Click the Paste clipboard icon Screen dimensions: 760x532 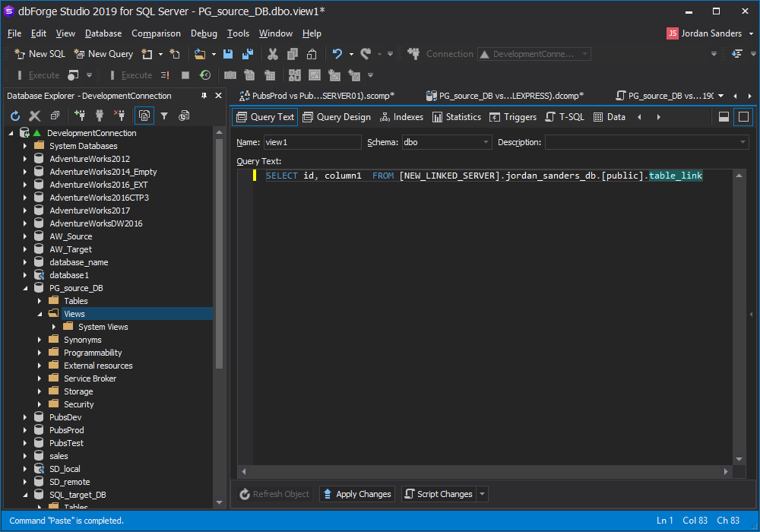tap(312, 54)
